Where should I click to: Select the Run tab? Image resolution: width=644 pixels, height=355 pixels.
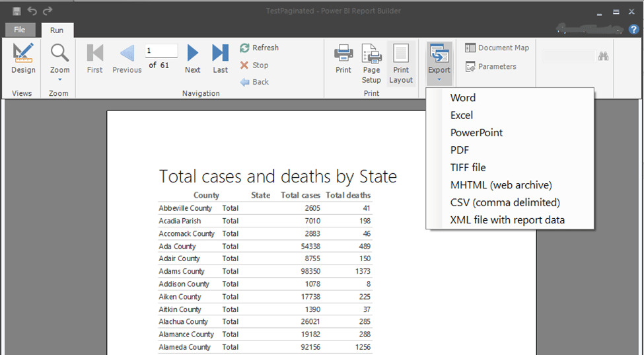(x=57, y=30)
